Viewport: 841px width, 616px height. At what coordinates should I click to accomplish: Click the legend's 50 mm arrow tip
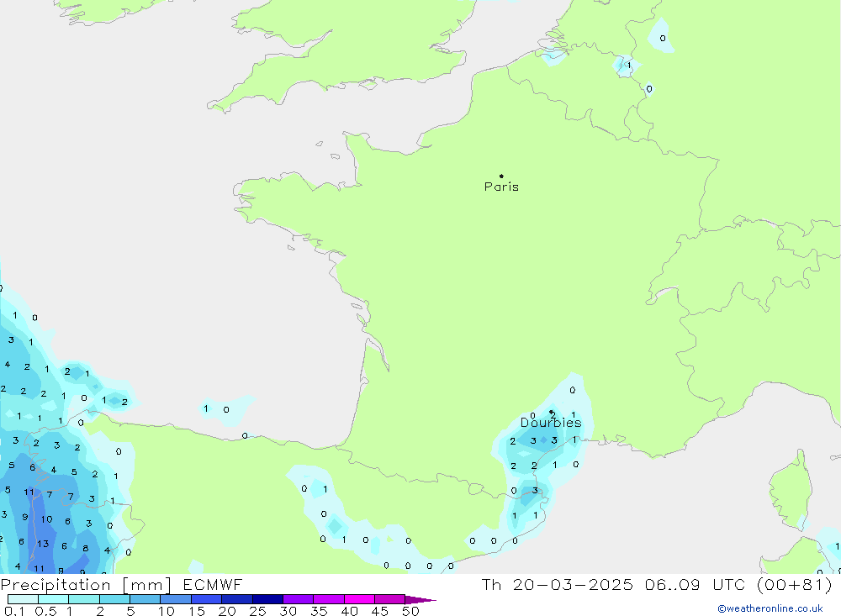[x=421, y=600]
